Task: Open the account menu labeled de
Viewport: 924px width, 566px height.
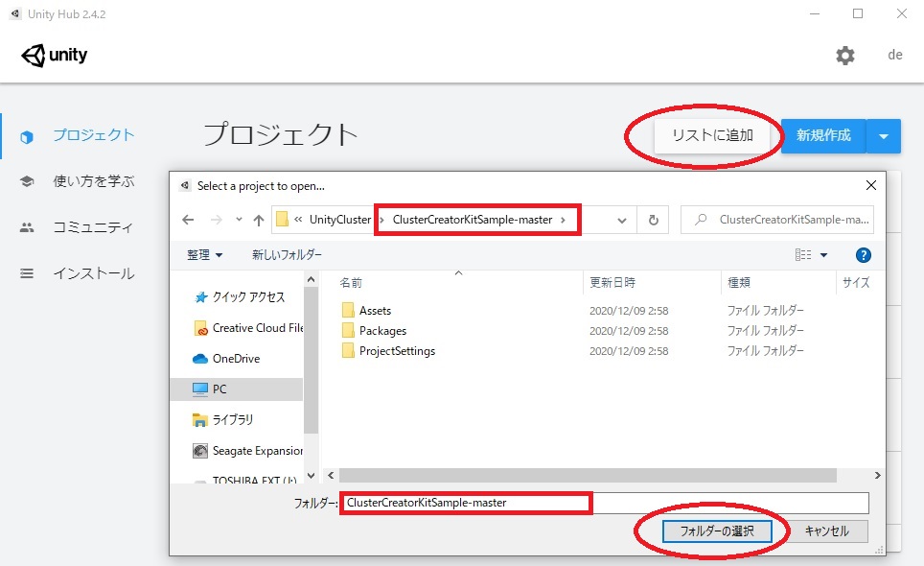Action: pyautogui.click(x=895, y=55)
